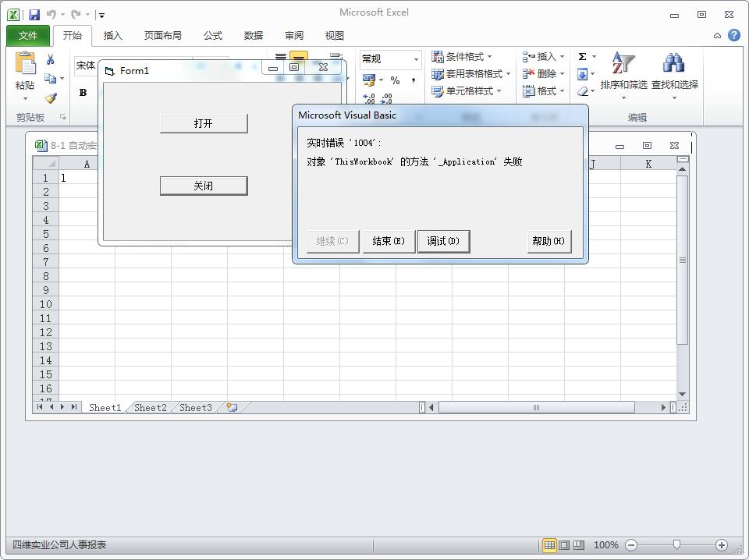Switch to the 页面布局 ribbon tab

(162, 36)
